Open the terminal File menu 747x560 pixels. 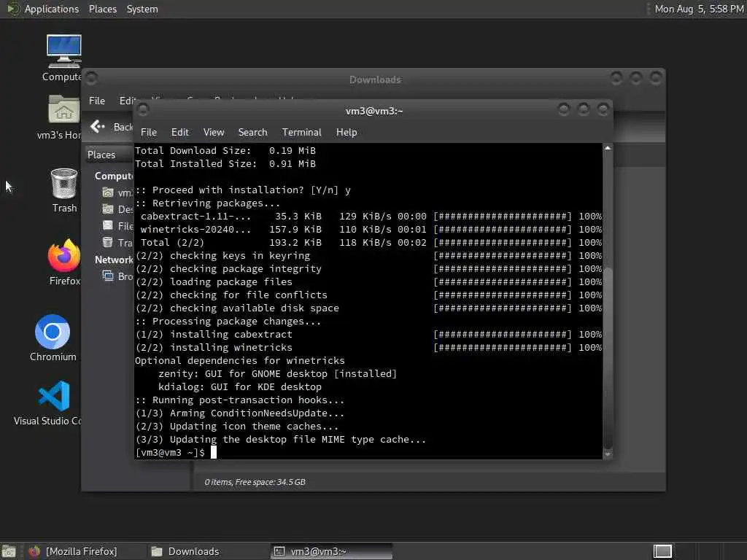[x=149, y=133]
